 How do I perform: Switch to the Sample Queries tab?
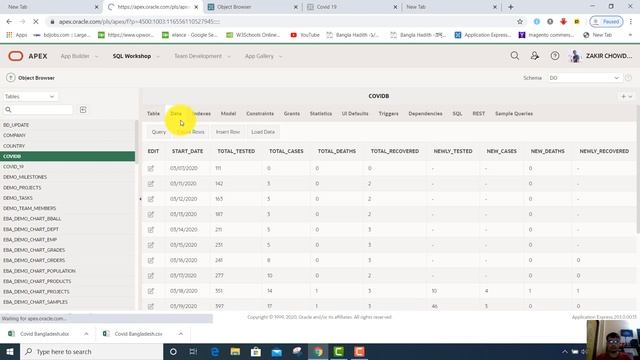point(514,113)
